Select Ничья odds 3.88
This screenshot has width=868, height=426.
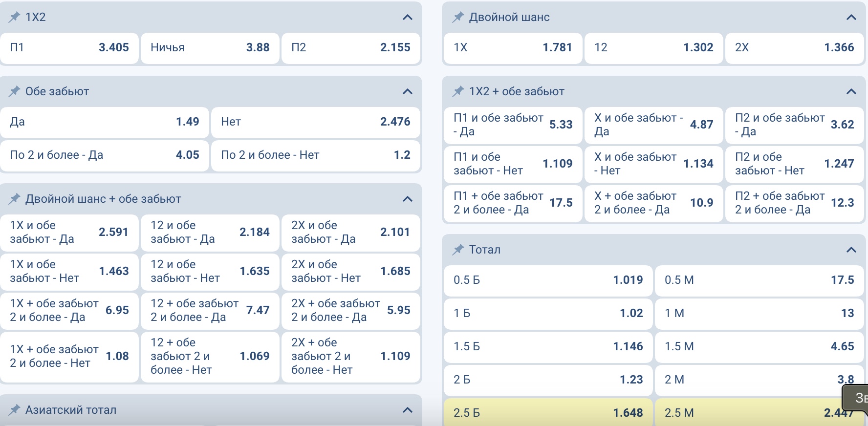[210, 48]
